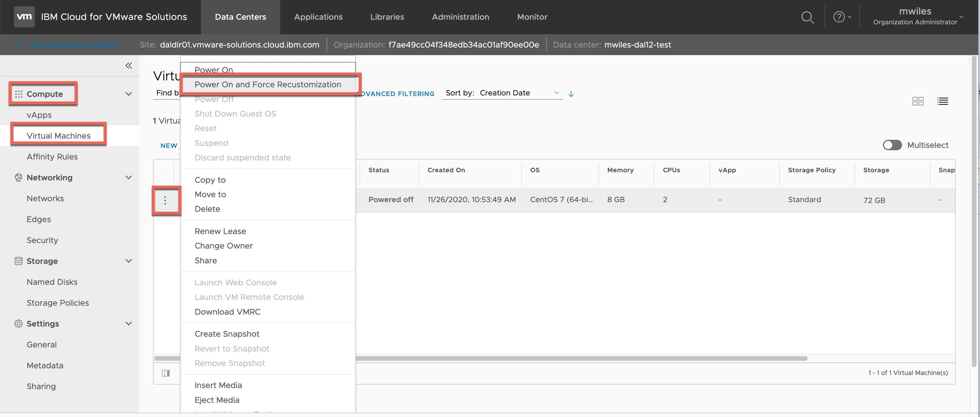Switch to grid card view icon
The height and width of the screenshot is (417, 980).
918,101
